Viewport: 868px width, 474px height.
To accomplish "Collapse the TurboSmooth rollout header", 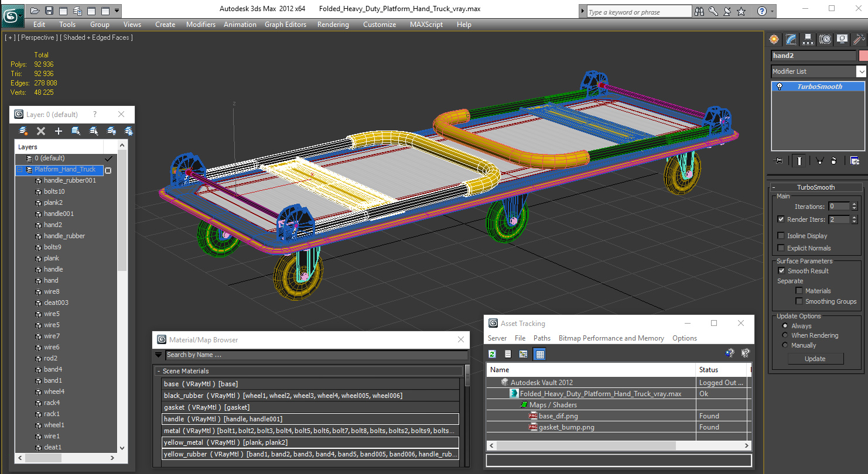I will click(816, 187).
